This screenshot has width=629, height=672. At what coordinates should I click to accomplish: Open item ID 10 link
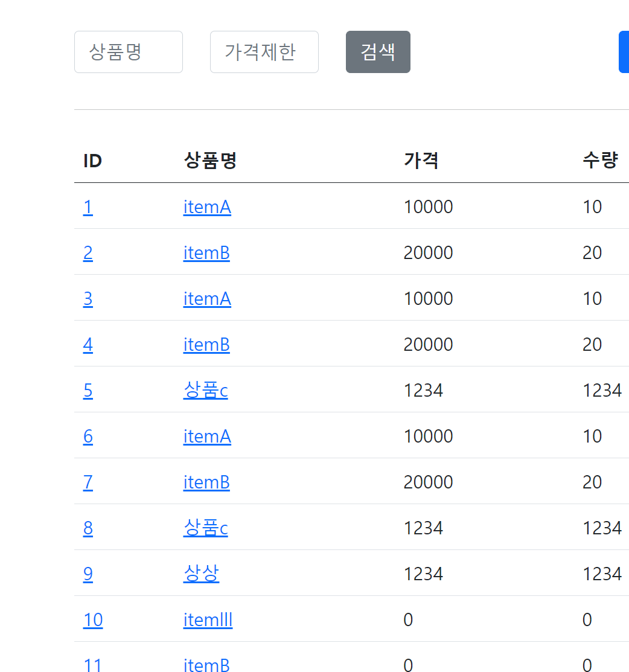pyautogui.click(x=93, y=619)
